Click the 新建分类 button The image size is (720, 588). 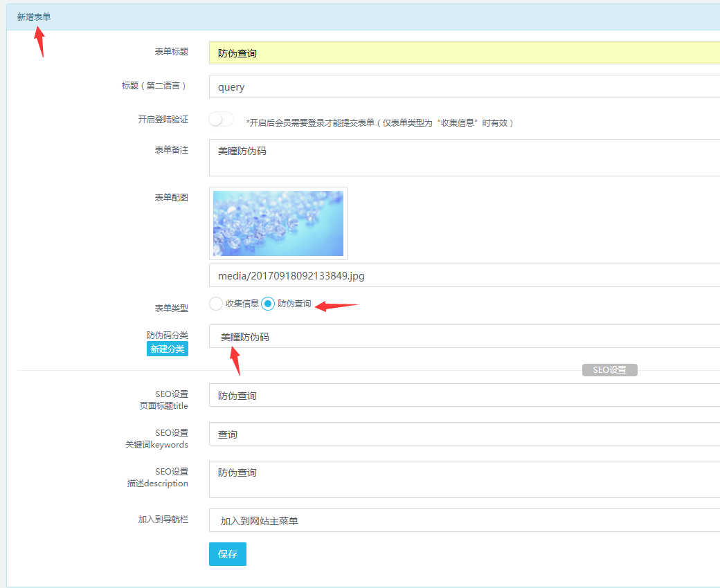[168, 349]
